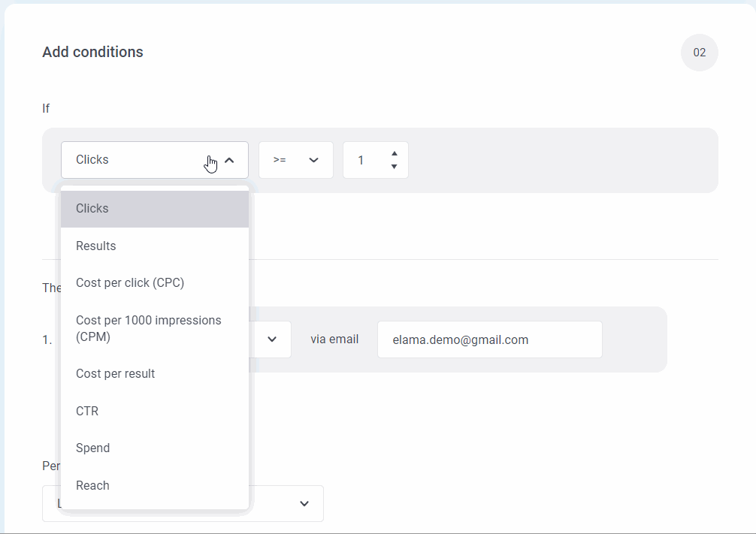The image size is (756, 534).
Task: Collapse the Clicks metric dropdown
Action: 155,160
